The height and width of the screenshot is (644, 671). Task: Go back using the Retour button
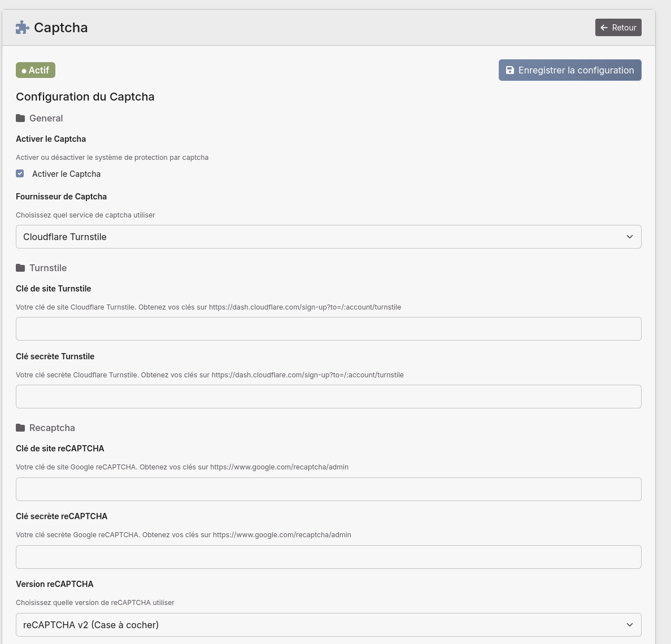(x=618, y=28)
